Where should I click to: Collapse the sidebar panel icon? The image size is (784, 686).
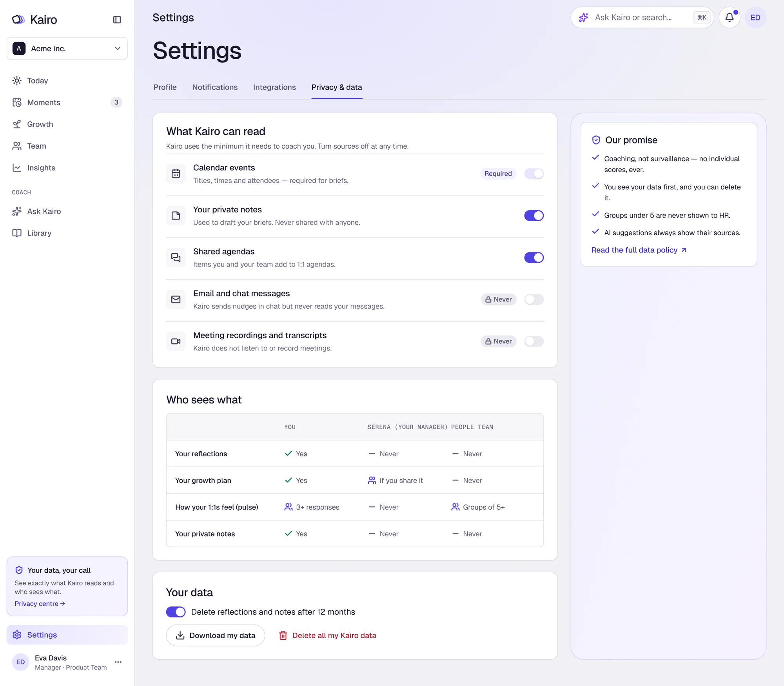click(117, 20)
